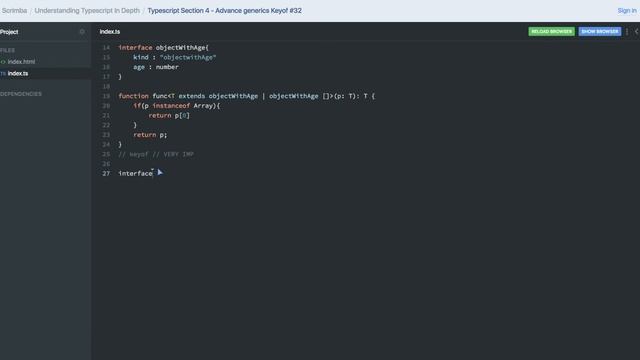Collapse panel with the chevron arrow
640x360 pixels.
pyautogui.click(x=636, y=31)
